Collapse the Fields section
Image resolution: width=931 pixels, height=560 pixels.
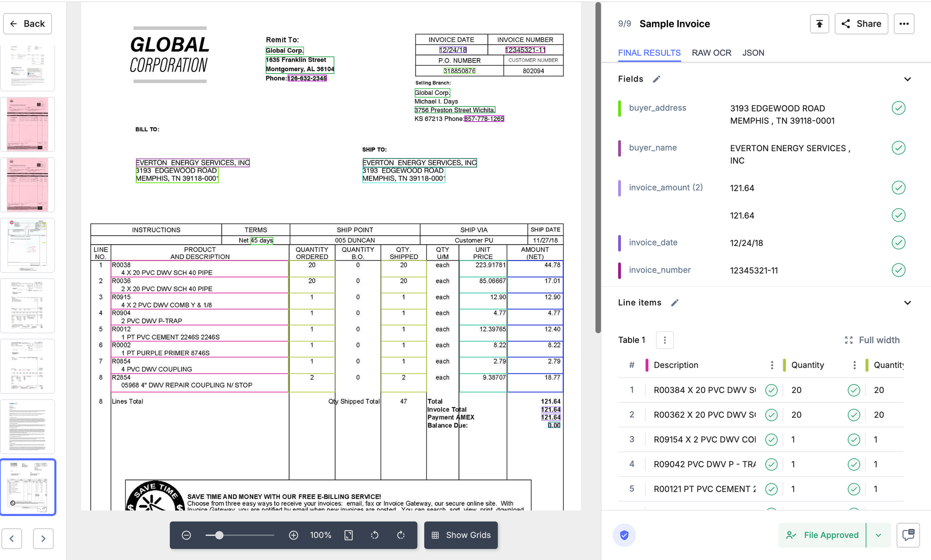[908, 79]
